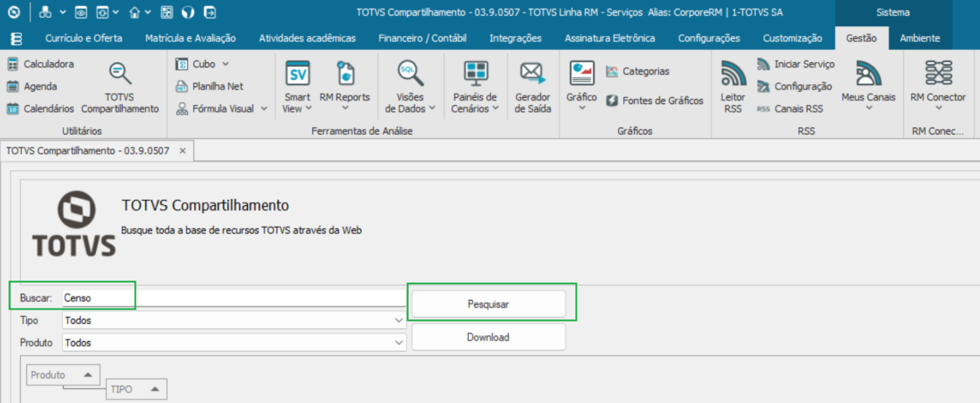Switch to Configurações tab
Screen dimensions: 980x403
(x=709, y=38)
